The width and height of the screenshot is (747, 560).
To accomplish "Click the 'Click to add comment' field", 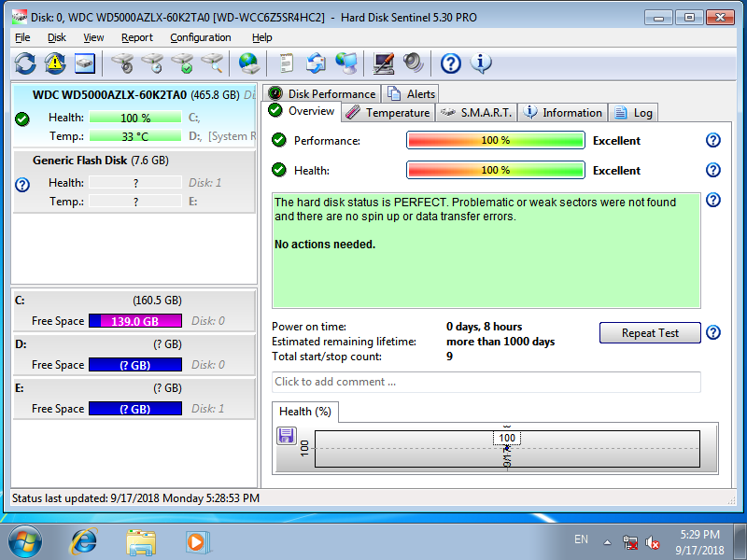I will (486, 382).
